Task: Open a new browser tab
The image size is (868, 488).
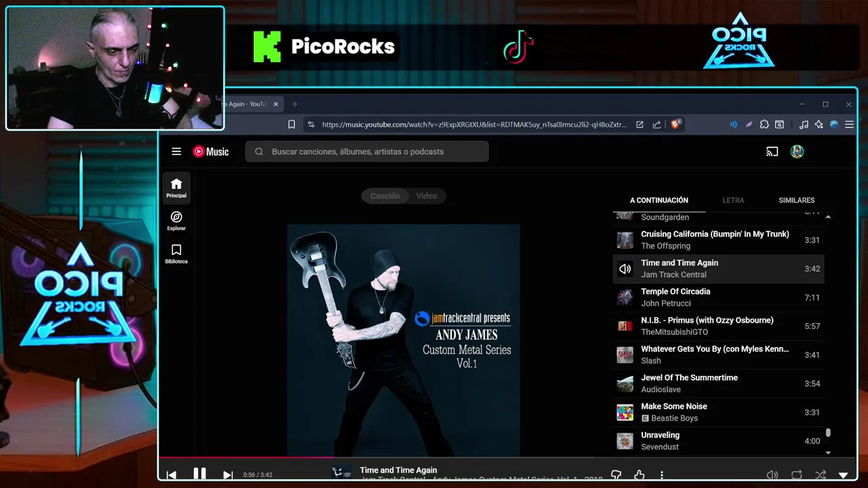Action: tap(294, 104)
